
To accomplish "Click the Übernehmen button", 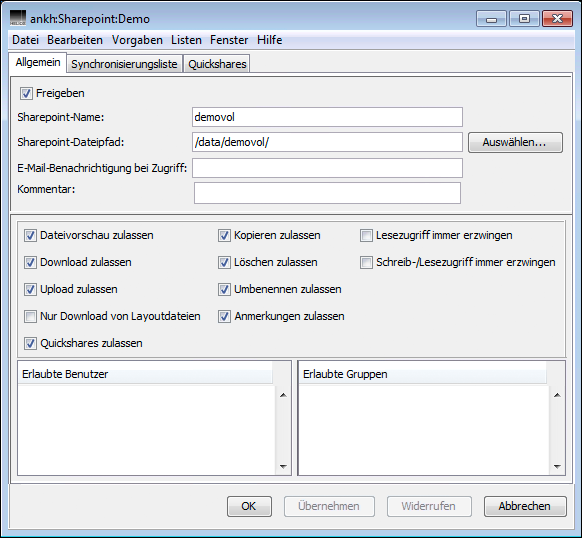I will coord(329,506).
